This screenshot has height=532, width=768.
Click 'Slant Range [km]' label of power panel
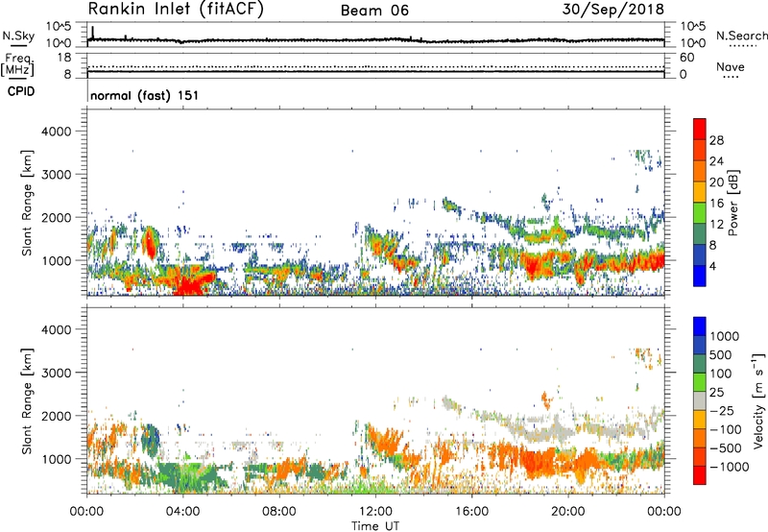(27, 203)
